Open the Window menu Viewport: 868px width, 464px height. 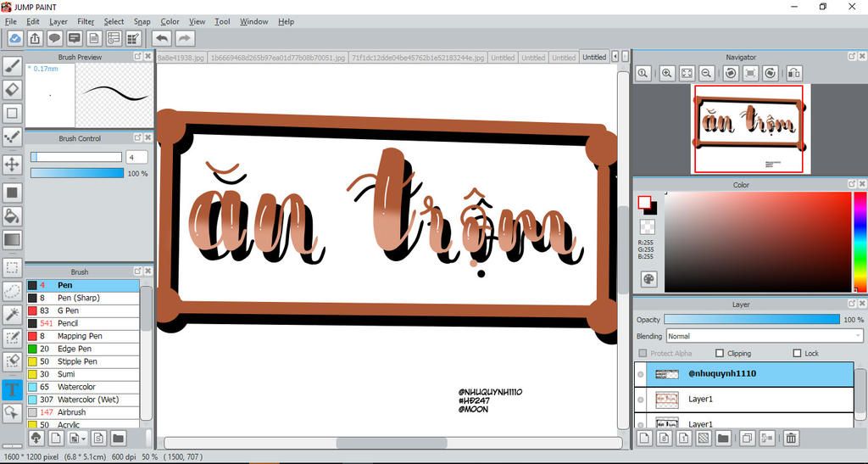[254, 21]
